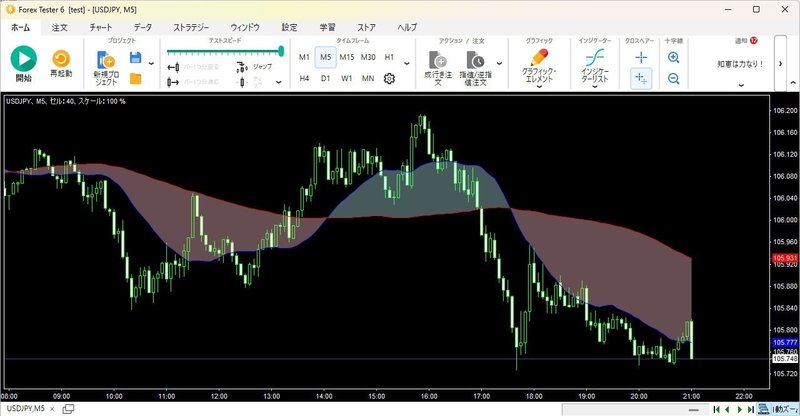The image size is (800, 416).
Task: Place a 成行き注文 market order
Action: [438, 68]
